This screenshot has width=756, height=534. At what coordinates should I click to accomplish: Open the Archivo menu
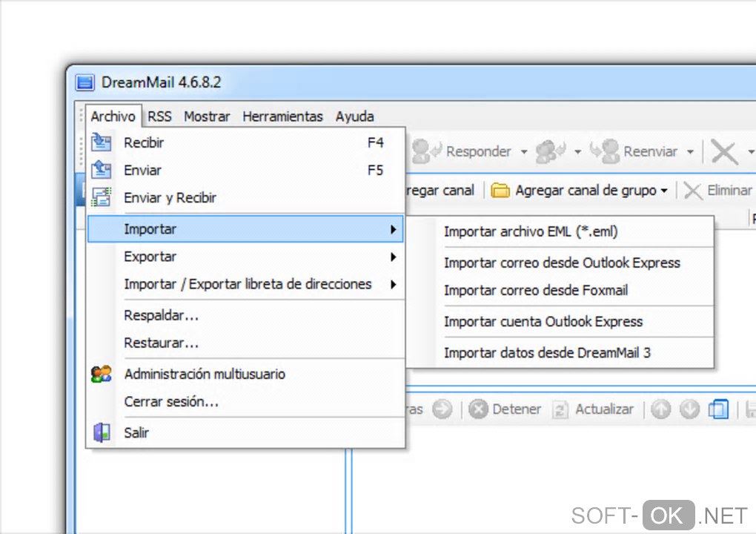click(113, 116)
